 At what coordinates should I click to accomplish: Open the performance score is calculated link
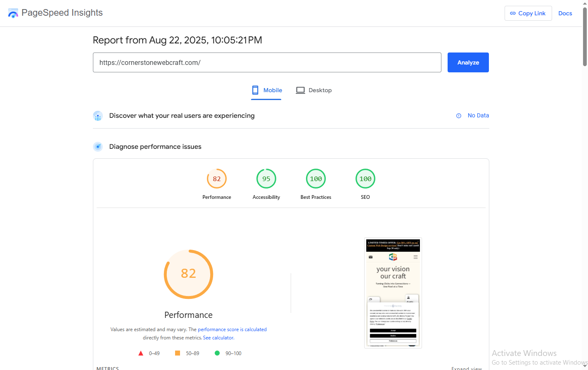pos(232,329)
